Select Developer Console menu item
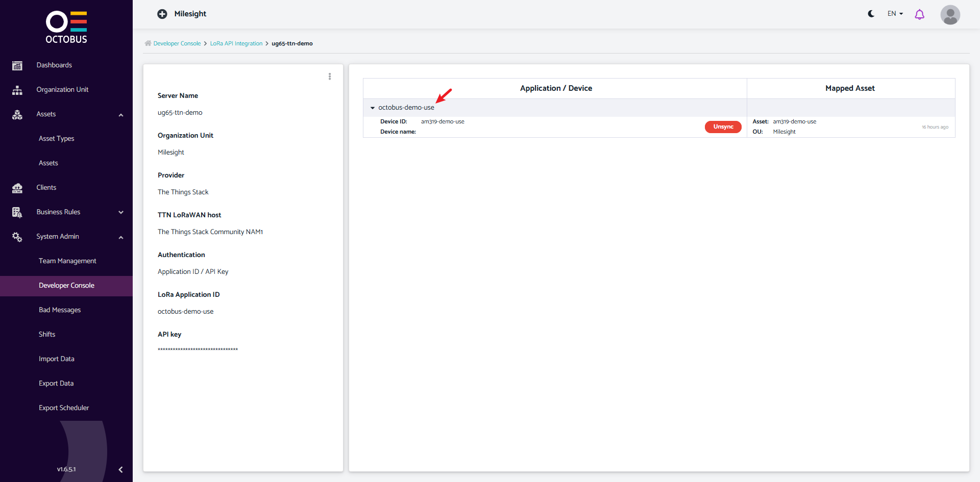The width and height of the screenshot is (980, 482). pyautogui.click(x=66, y=286)
